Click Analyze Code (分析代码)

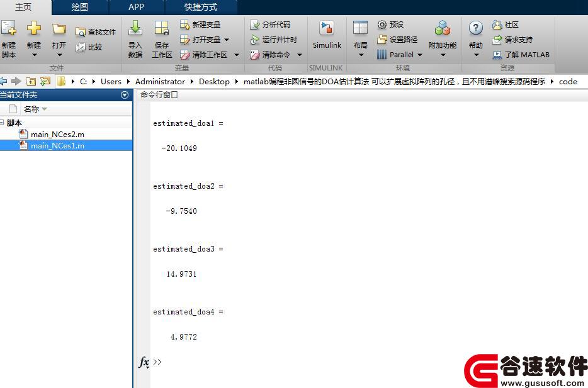point(270,25)
